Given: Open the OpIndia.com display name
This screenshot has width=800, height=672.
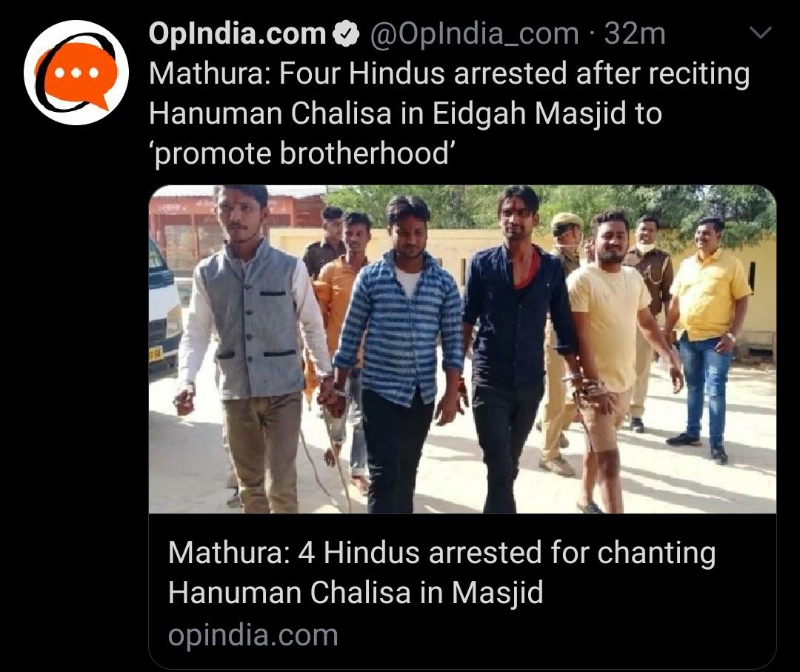Looking at the screenshot, I should coord(237,33).
